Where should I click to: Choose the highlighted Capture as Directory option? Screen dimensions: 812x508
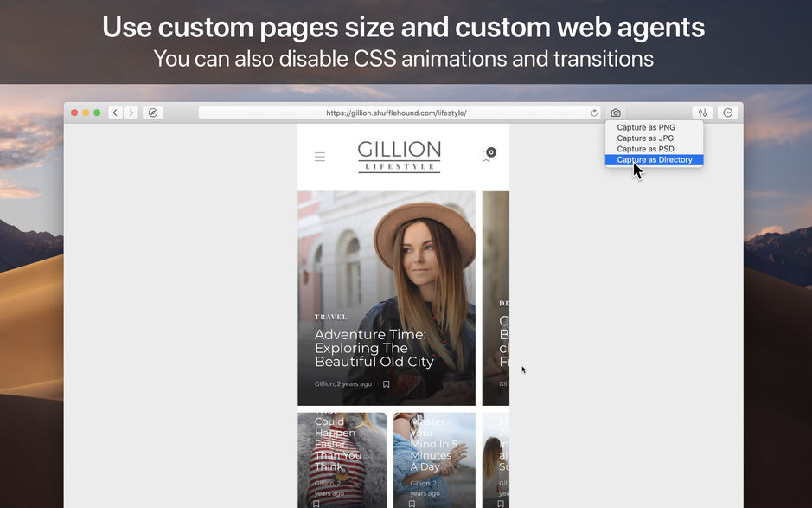[x=653, y=159]
